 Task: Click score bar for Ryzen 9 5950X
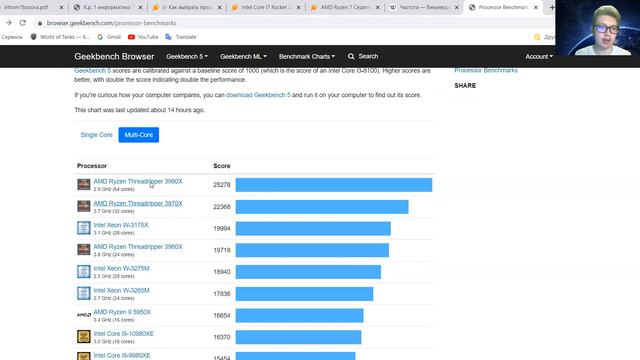[300, 316]
